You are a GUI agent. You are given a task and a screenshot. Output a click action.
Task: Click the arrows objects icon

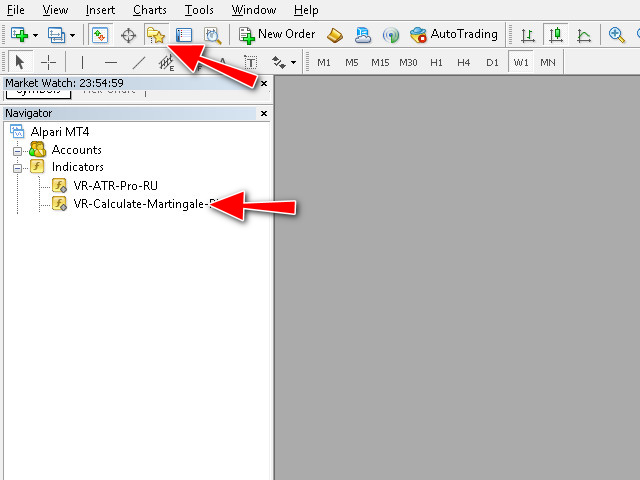pyautogui.click(x=279, y=62)
